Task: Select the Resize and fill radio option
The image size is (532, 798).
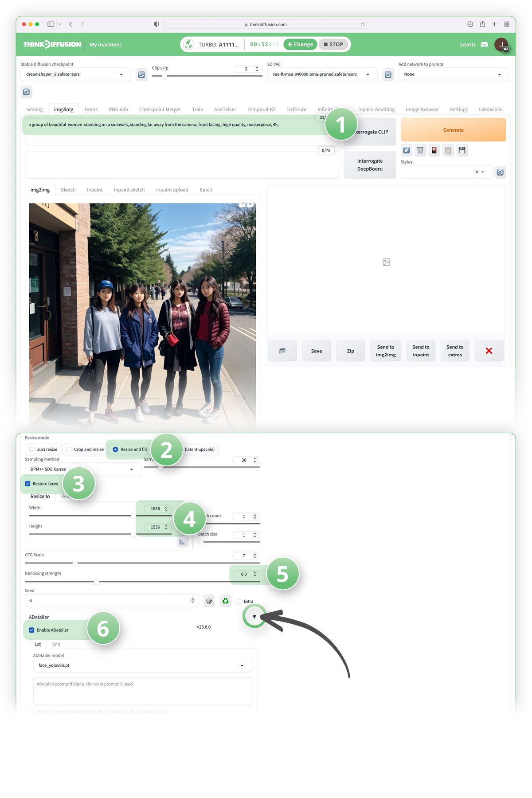Action: pyautogui.click(x=129, y=449)
